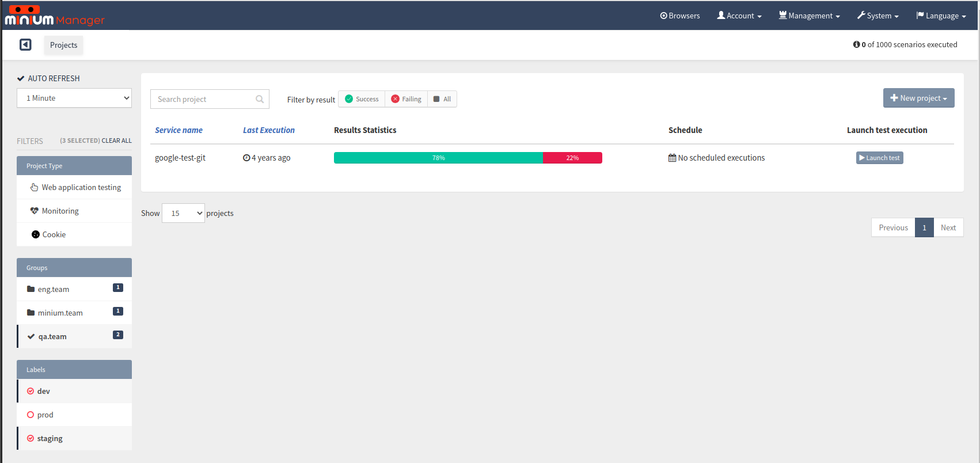Select the Cookie project type filter

[74, 234]
